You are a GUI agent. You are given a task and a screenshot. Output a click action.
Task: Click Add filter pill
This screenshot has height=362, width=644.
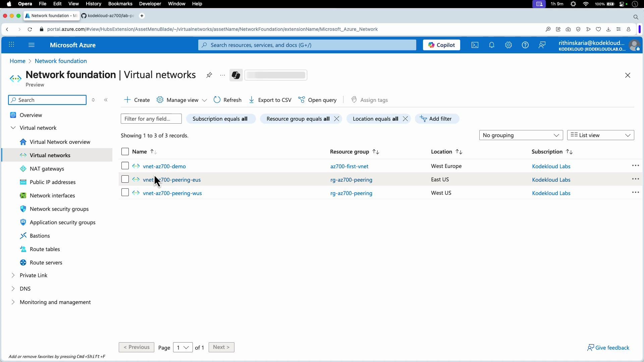(437, 119)
